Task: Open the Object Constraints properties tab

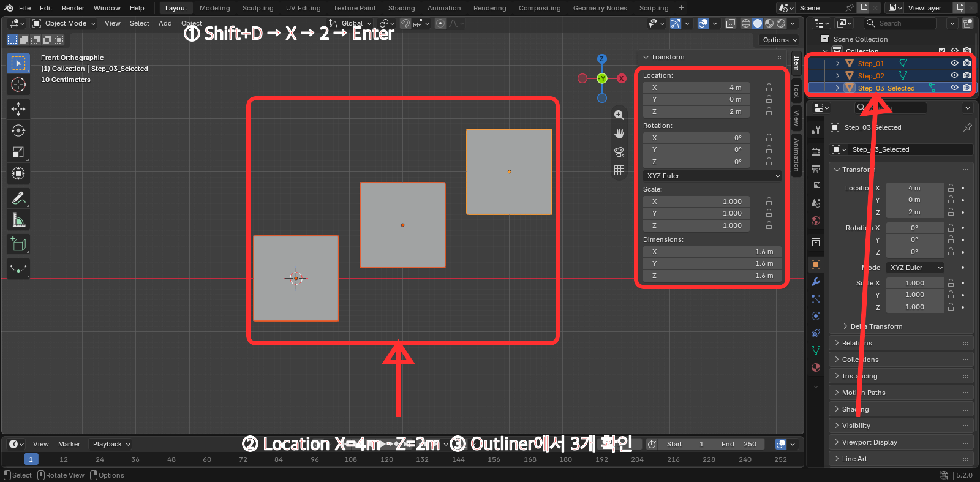Action: [816, 333]
